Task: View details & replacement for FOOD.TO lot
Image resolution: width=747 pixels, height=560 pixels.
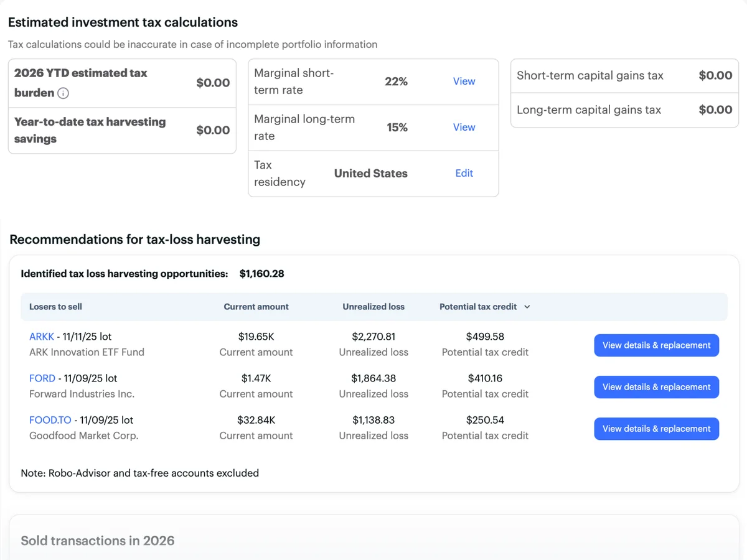Action: point(656,428)
